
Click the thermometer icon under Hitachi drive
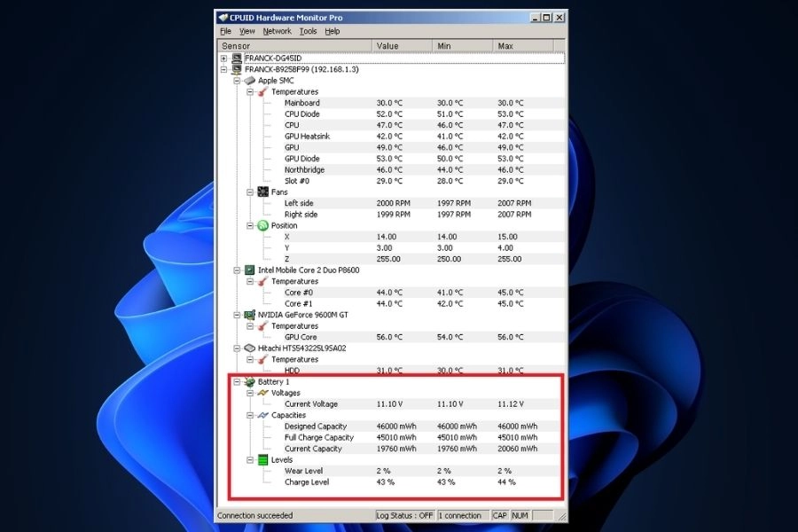tap(262, 359)
